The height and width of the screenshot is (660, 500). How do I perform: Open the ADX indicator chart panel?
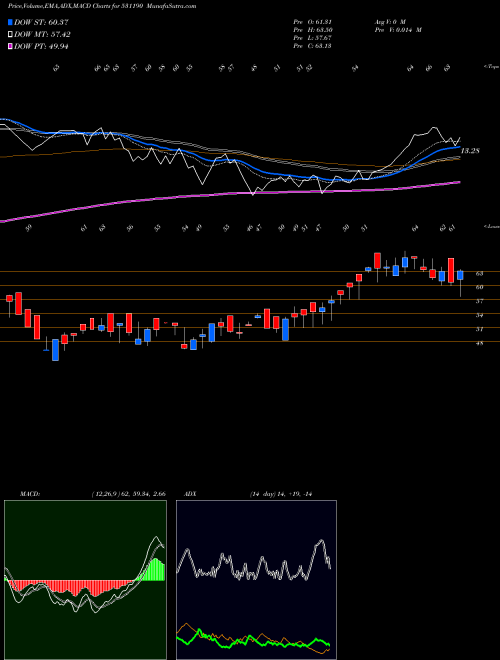pos(256,580)
